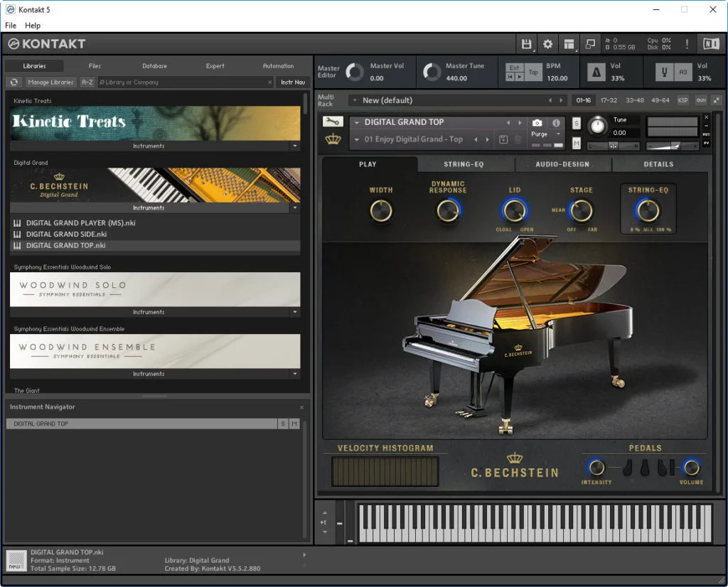
Task: Click the Woodwind Solo library banner
Action: pos(155,289)
